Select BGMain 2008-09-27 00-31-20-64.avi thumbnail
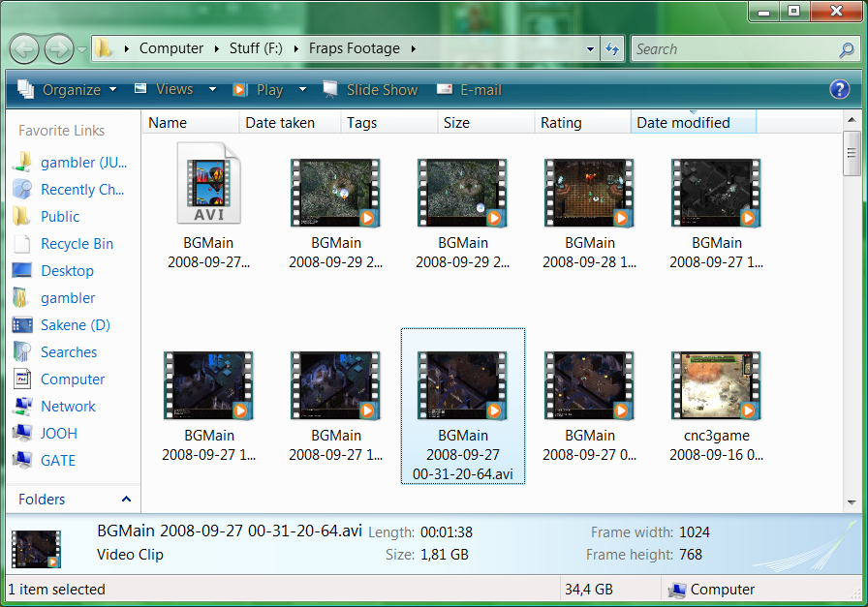Screen dimensions: 868x607 tap(462, 385)
